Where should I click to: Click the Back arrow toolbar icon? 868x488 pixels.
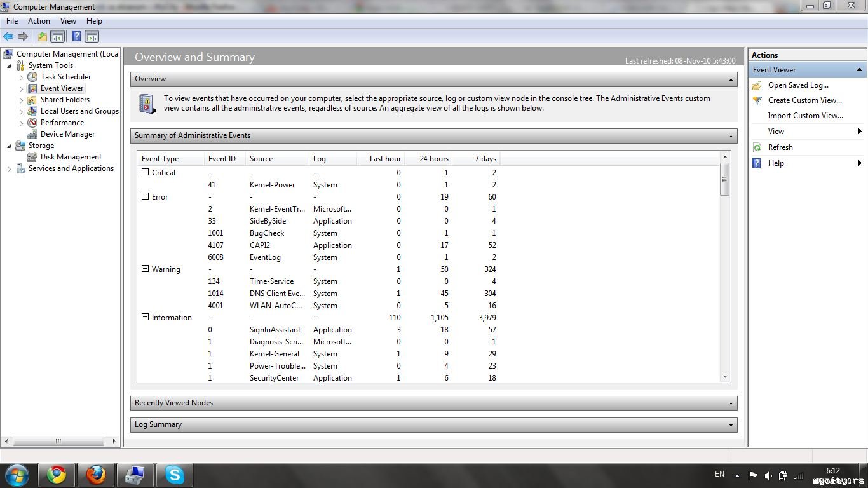point(8,37)
